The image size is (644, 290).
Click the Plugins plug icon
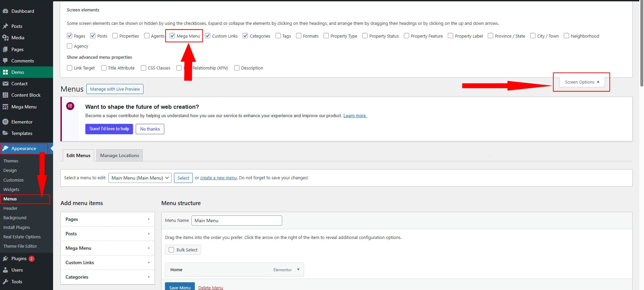pyautogui.click(x=5, y=258)
